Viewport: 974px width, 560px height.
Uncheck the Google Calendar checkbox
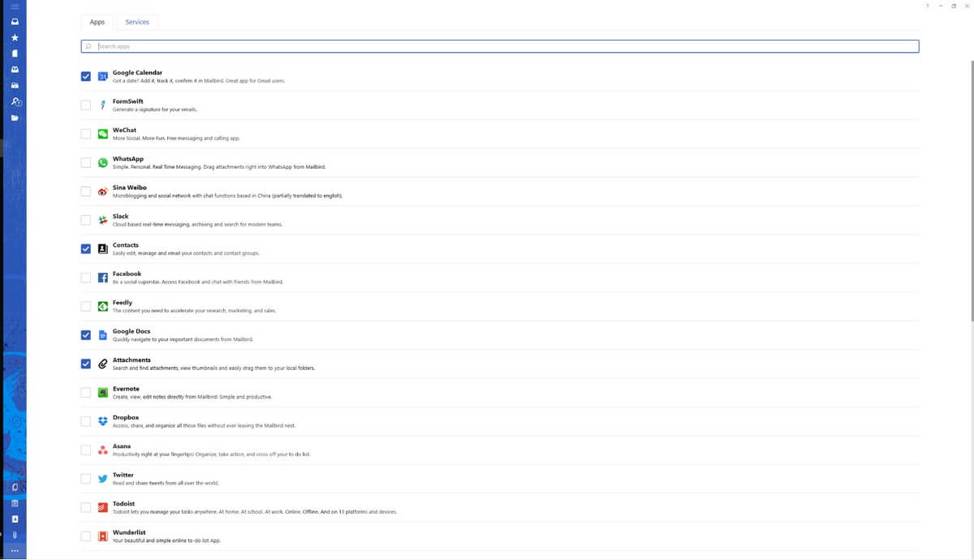pyautogui.click(x=86, y=76)
